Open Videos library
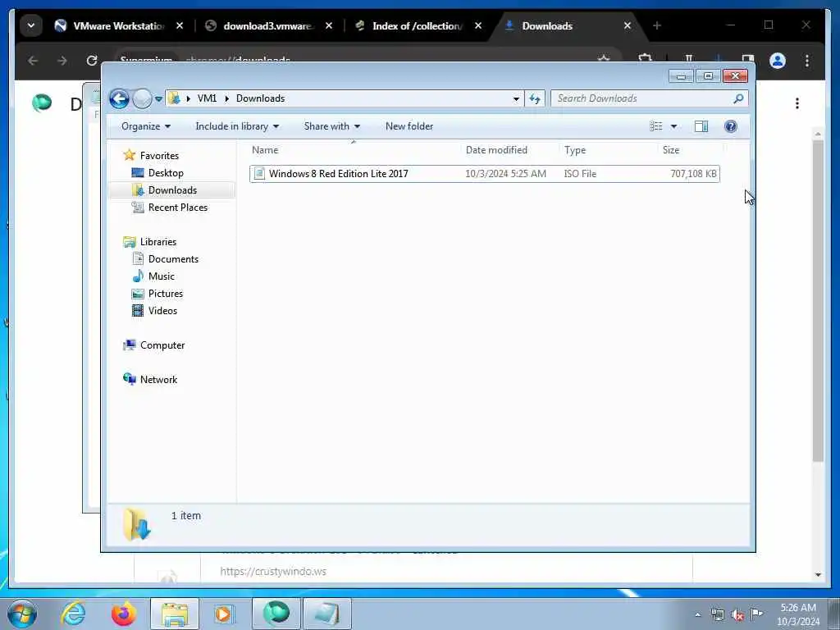The image size is (840, 630). [x=162, y=311]
